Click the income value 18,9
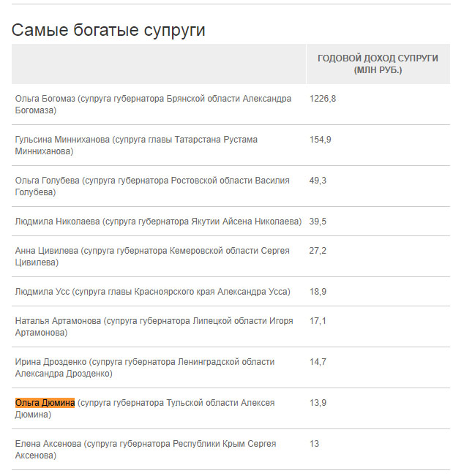Image resolution: width=453 pixels, height=476 pixels. [318, 292]
